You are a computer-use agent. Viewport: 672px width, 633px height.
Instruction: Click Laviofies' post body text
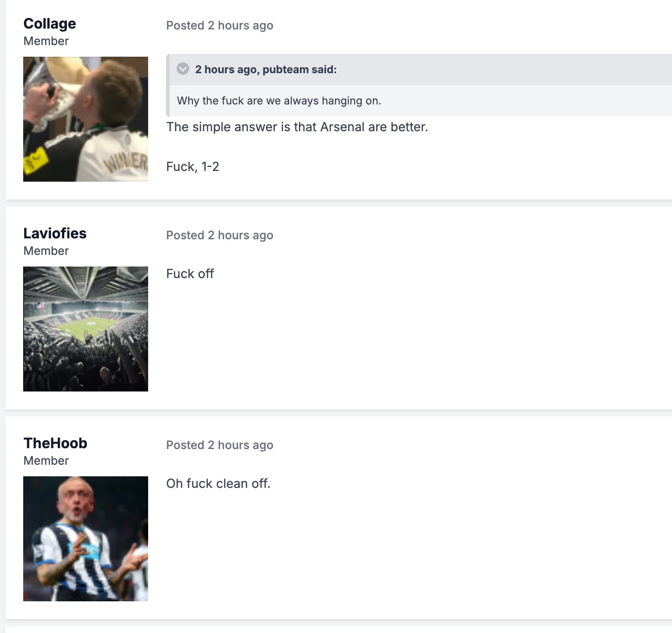pos(190,274)
